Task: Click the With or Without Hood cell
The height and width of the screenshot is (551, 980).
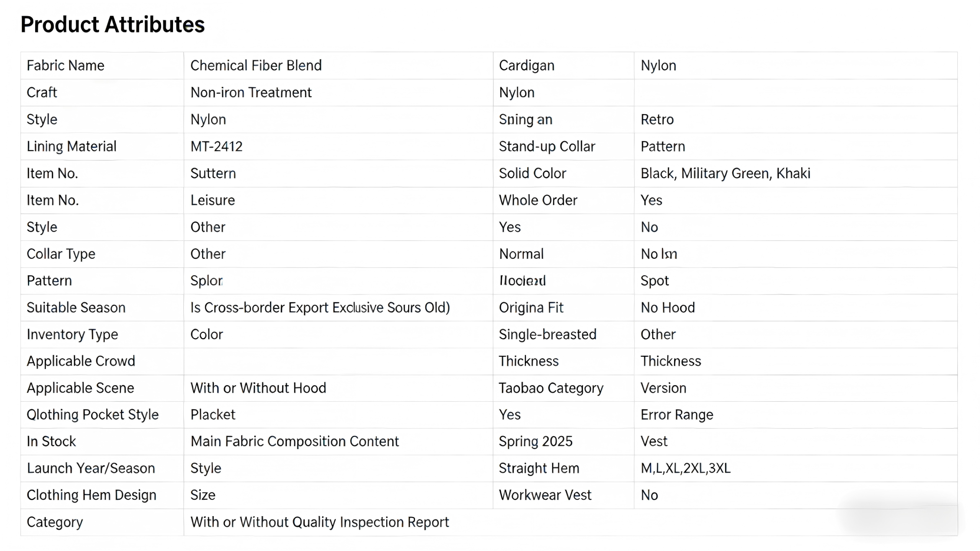Action: click(x=258, y=388)
